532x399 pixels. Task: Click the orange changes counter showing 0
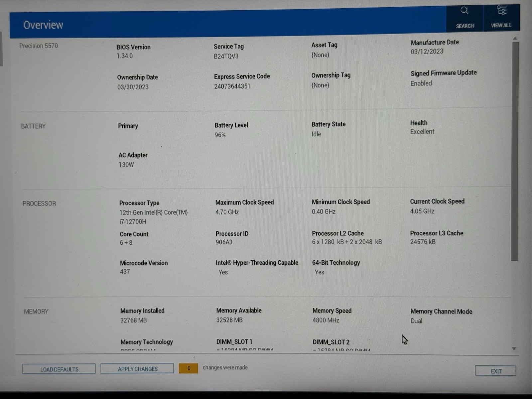pyautogui.click(x=189, y=368)
